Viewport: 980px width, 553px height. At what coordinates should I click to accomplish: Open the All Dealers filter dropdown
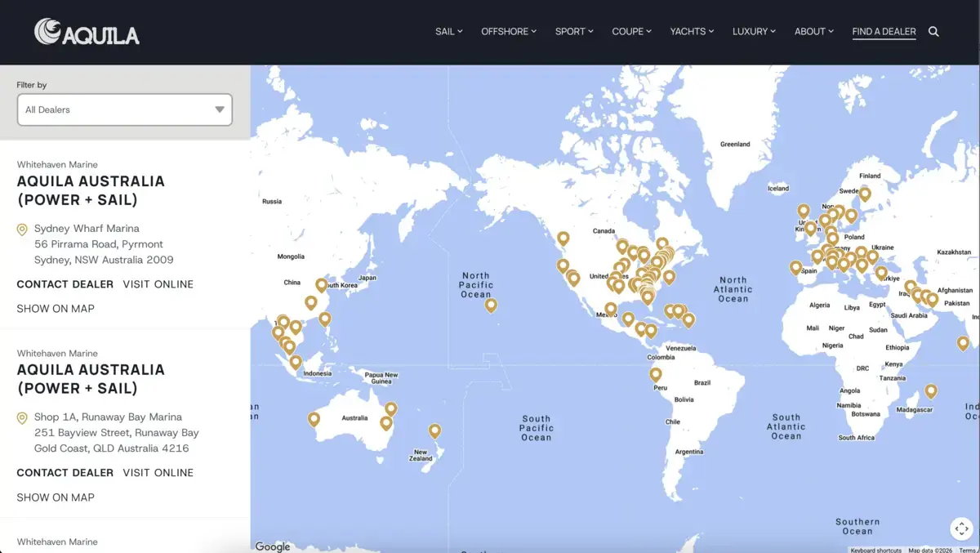click(x=124, y=109)
